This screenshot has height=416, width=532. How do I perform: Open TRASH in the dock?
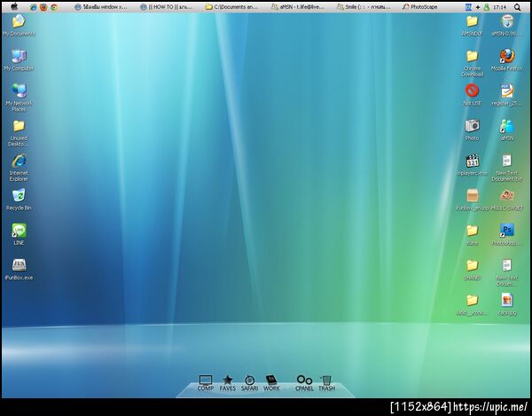tap(326, 383)
